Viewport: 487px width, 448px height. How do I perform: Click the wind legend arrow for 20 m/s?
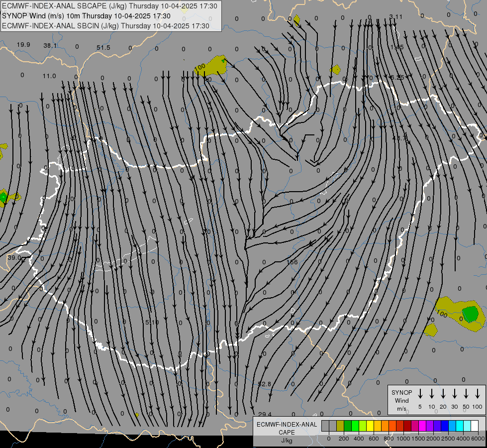(443, 393)
